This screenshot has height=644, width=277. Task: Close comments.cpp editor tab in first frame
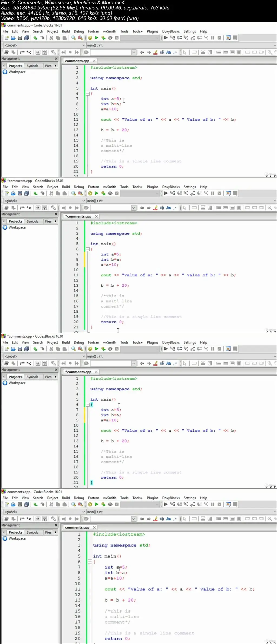[94, 61]
